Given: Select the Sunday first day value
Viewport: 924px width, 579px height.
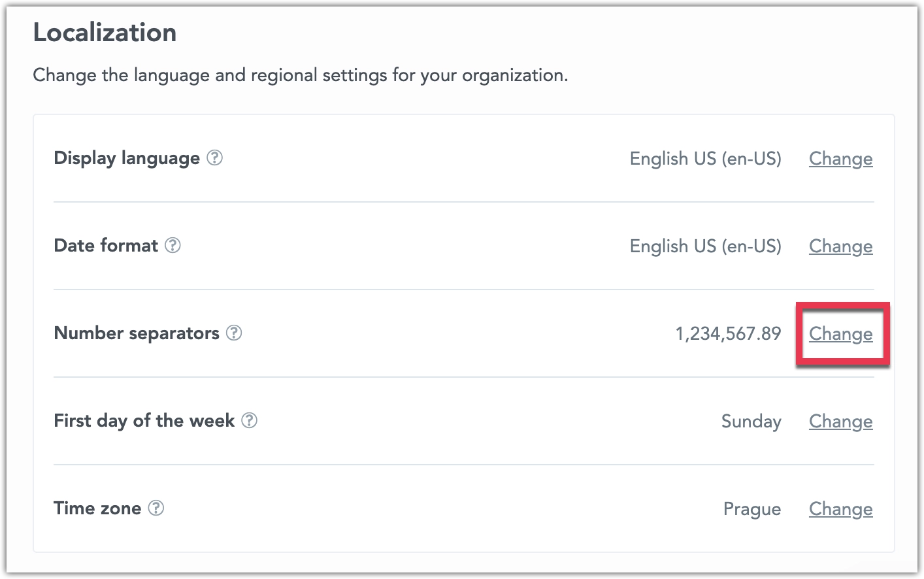Looking at the screenshot, I should (751, 422).
